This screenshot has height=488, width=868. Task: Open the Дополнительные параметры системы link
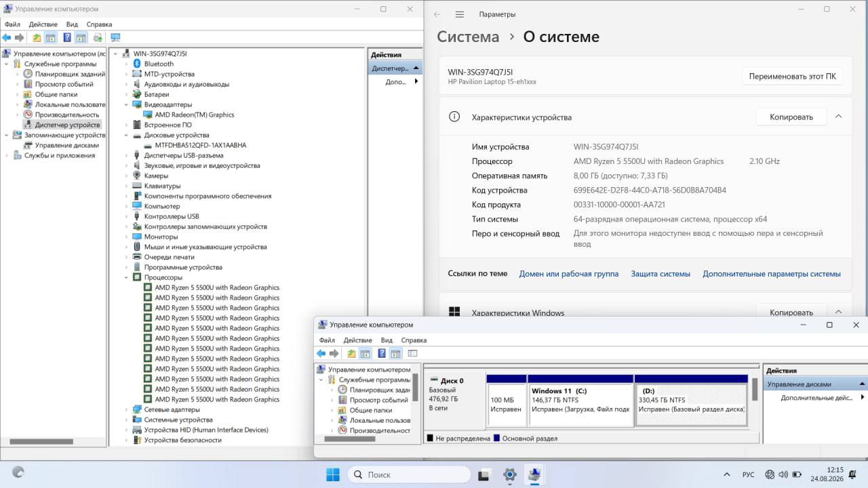pos(772,274)
